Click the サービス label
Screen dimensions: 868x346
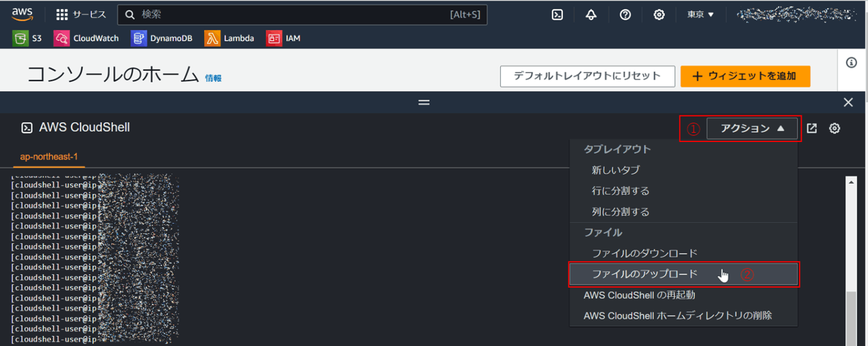tap(89, 14)
